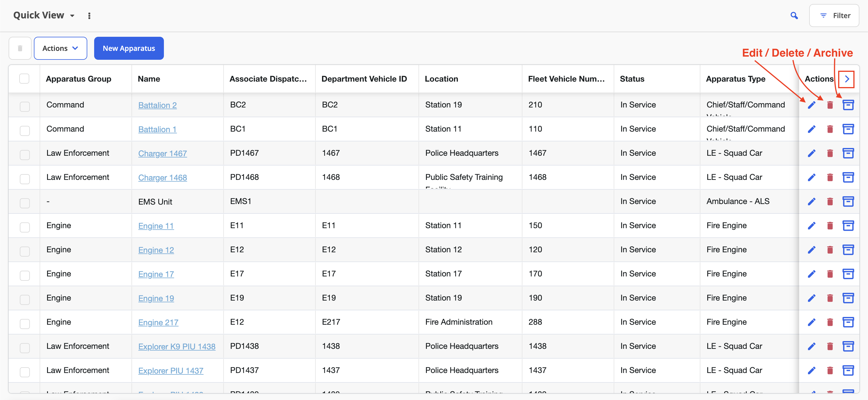Open the Engine 11 link

(156, 226)
